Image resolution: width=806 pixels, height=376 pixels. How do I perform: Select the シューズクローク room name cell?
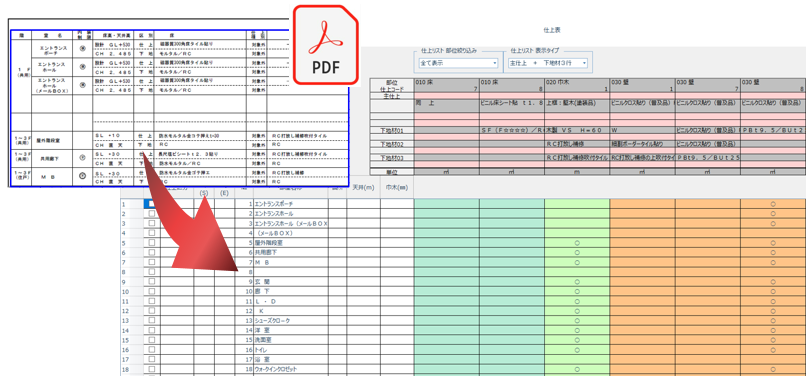point(291,320)
